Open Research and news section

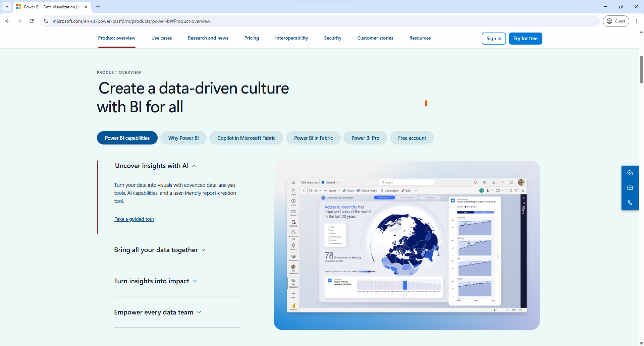[208, 38]
